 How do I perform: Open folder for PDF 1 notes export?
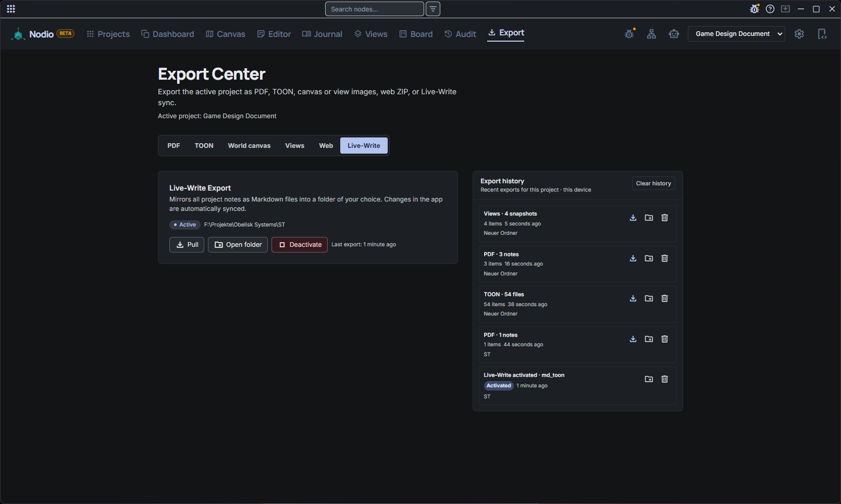(x=649, y=339)
